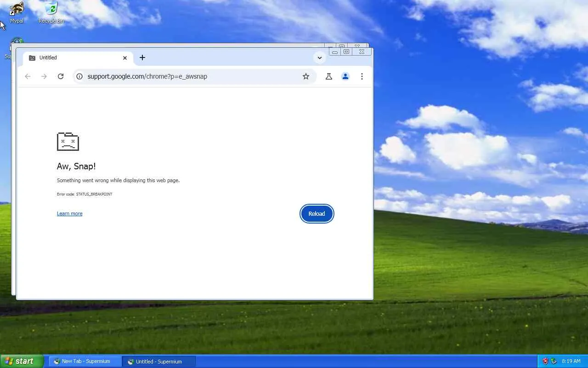Screen dimensions: 588x368
Task: Click the 8:19 AM taskbar clock
Action: pyautogui.click(x=571, y=362)
